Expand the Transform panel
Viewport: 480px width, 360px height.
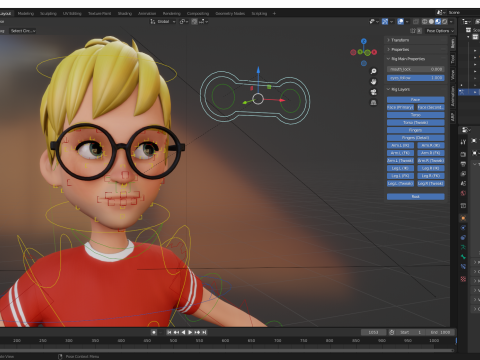click(x=416, y=40)
